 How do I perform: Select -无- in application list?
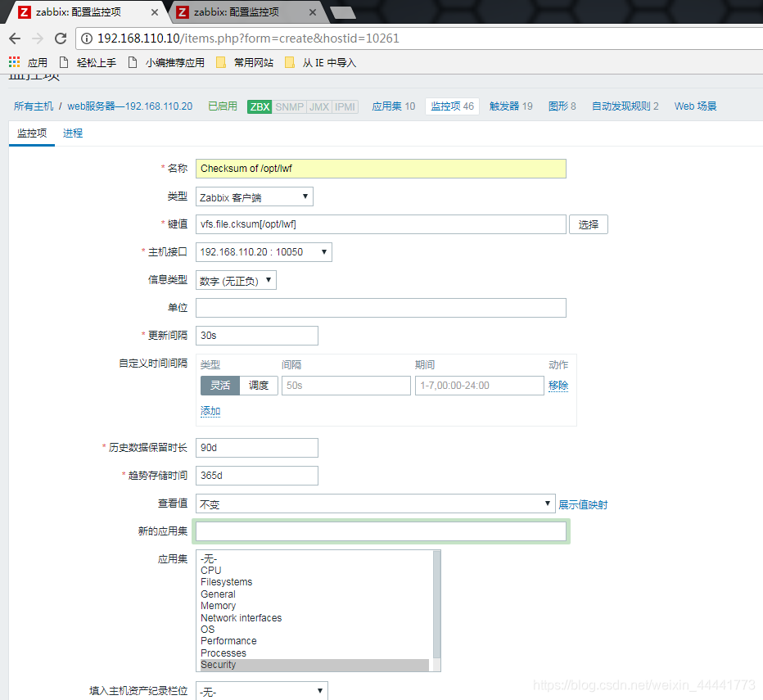pos(314,558)
